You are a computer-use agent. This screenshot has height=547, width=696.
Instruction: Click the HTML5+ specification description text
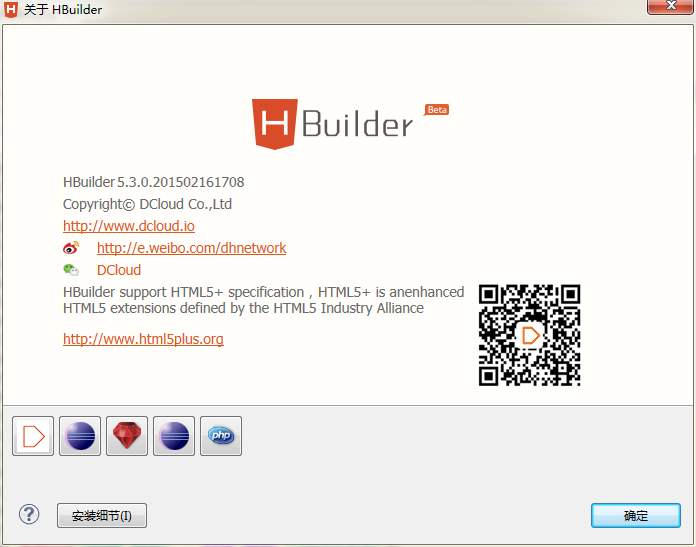tap(264, 300)
